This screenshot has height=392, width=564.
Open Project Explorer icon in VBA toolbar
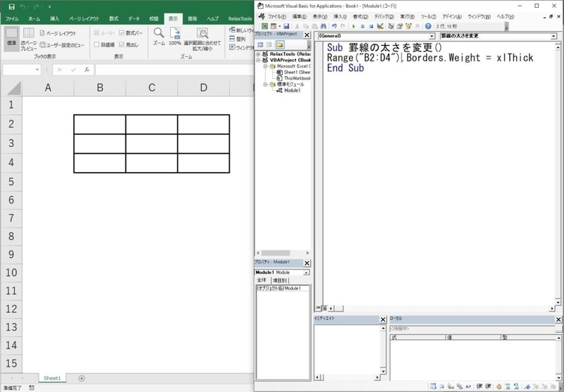click(391, 26)
